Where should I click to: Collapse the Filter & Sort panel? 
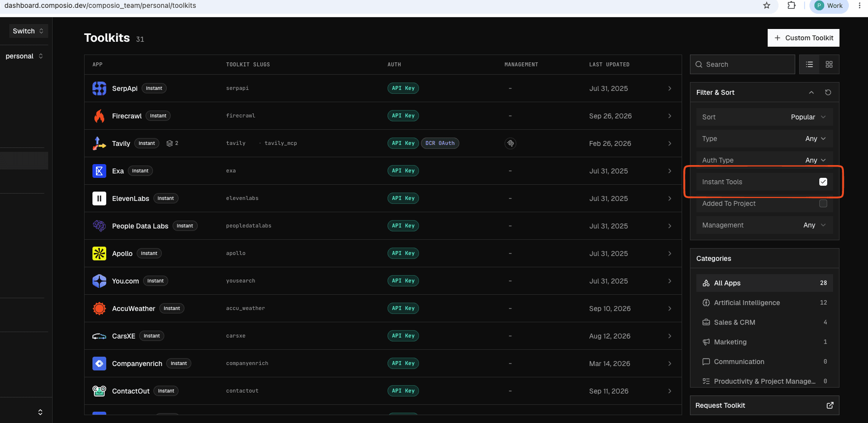click(811, 92)
